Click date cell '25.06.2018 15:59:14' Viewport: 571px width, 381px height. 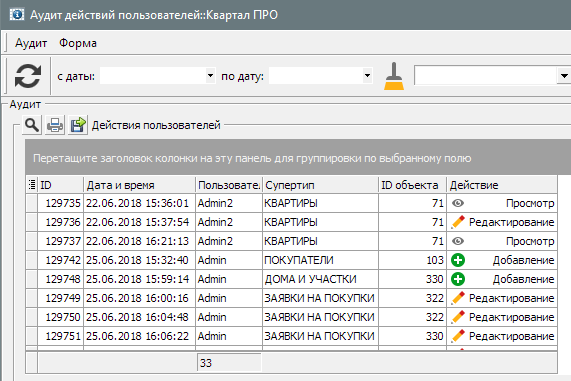coord(139,279)
